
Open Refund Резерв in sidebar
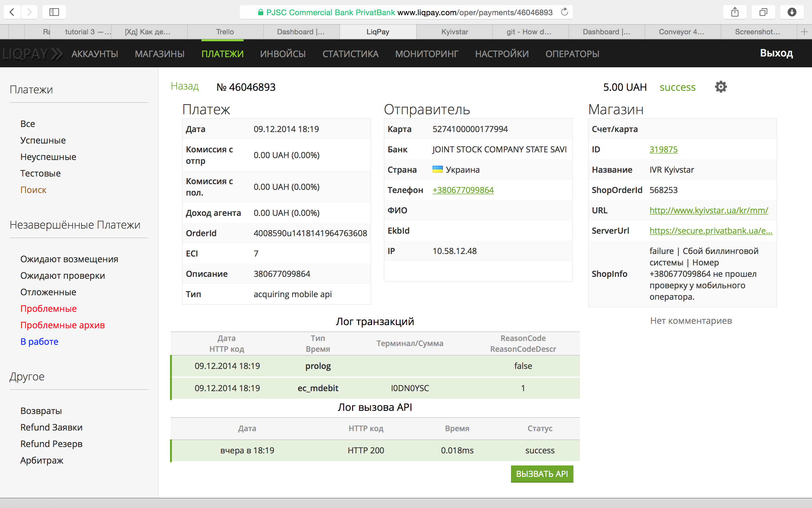[51, 444]
